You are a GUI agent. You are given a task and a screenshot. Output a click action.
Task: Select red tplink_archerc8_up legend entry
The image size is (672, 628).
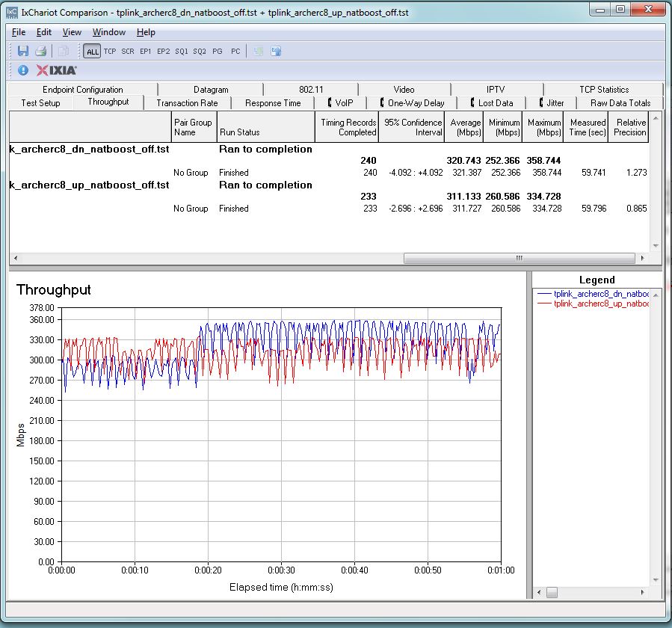point(594,304)
